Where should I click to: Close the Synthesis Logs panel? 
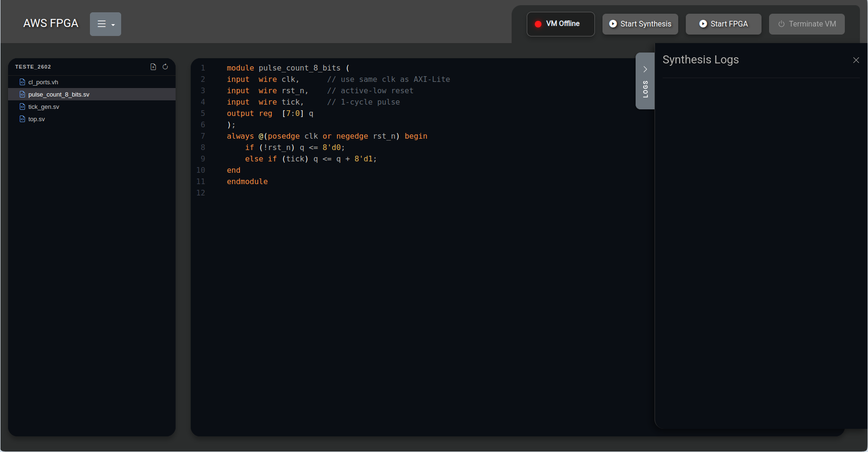pyautogui.click(x=856, y=60)
